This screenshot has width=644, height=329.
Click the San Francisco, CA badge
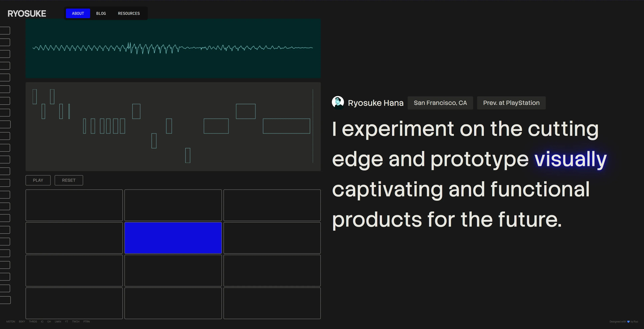click(440, 103)
